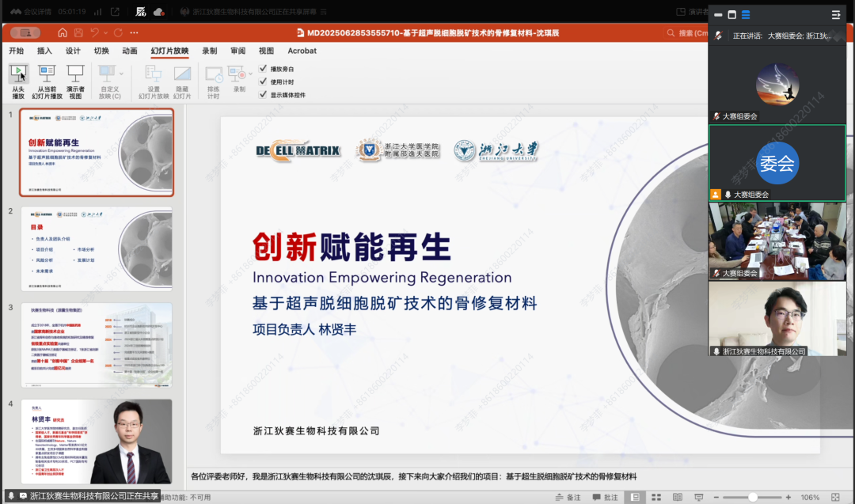Click the 演讲者 button in meeting bar

pos(693,11)
